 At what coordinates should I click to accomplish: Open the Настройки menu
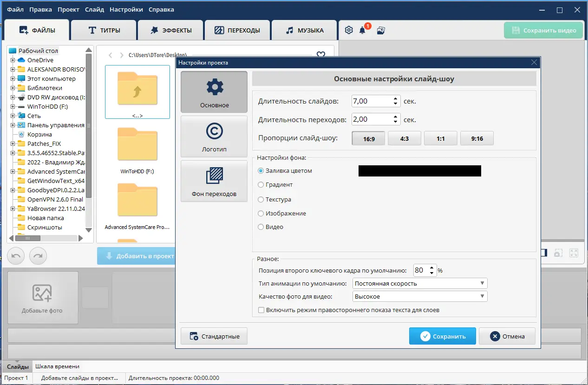click(126, 9)
